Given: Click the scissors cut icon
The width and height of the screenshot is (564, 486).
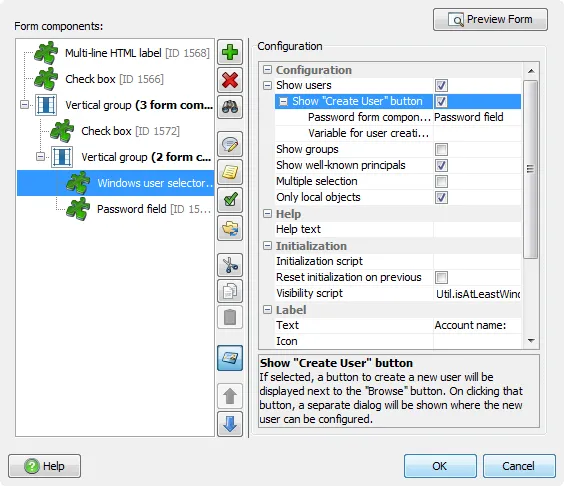Looking at the screenshot, I should click(x=230, y=265).
